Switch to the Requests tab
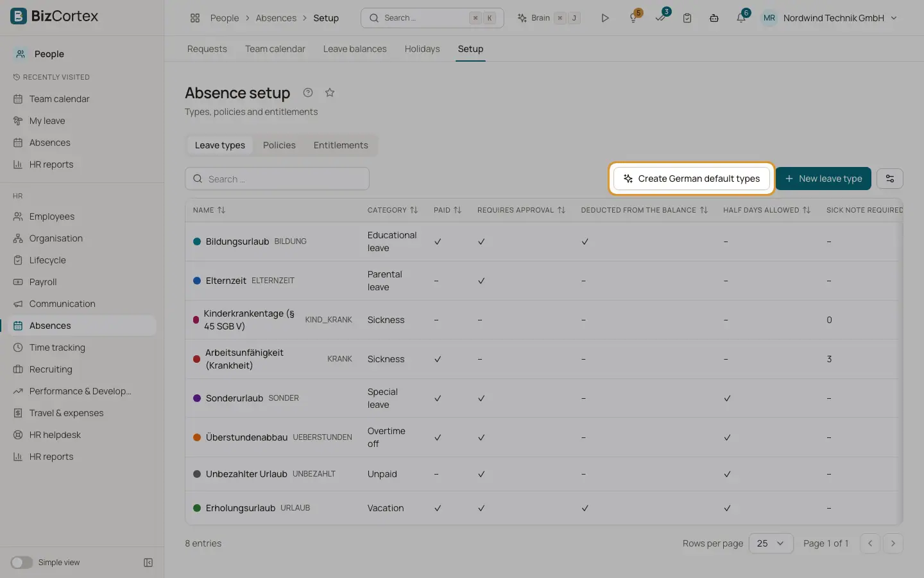 click(x=207, y=49)
